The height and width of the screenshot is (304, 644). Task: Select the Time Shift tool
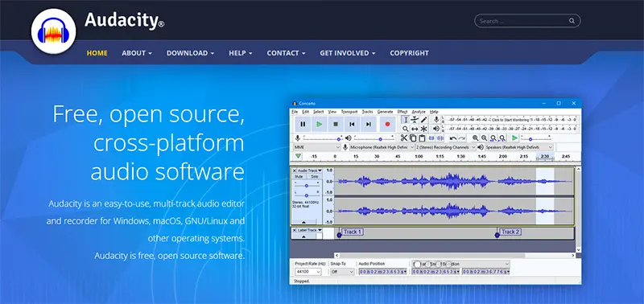(415, 129)
